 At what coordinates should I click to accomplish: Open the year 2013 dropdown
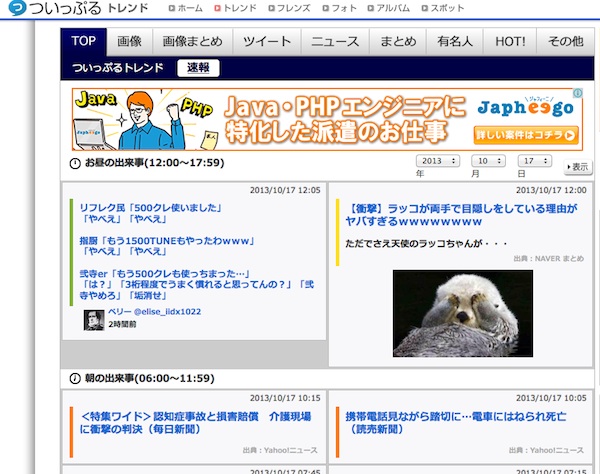tap(436, 161)
